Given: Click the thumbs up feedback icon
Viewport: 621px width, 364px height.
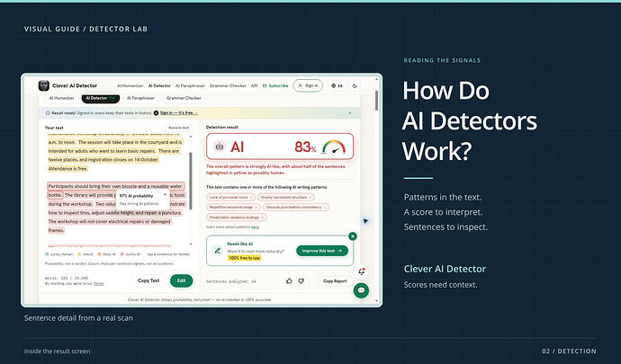Looking at the screenshot, I should [x=289, y=281].
